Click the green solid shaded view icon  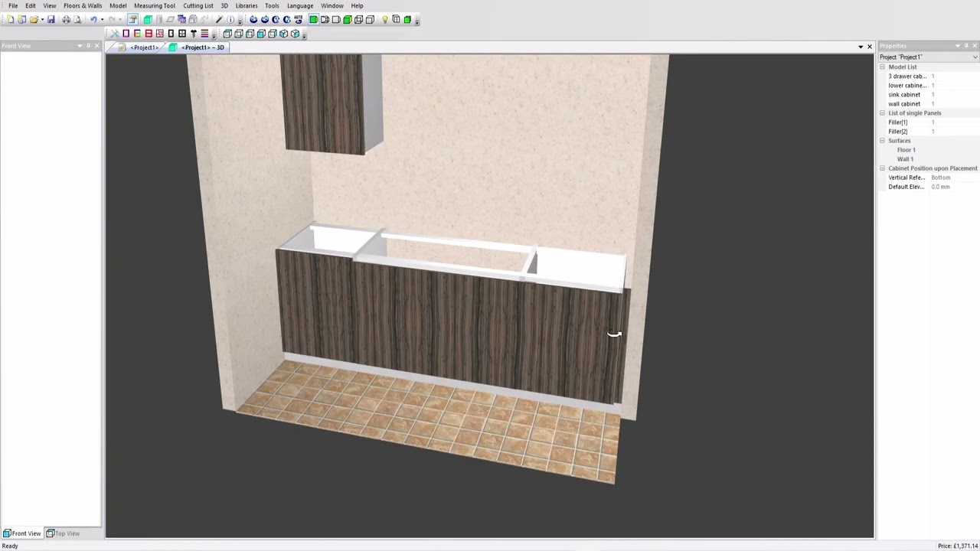(313, 19)
